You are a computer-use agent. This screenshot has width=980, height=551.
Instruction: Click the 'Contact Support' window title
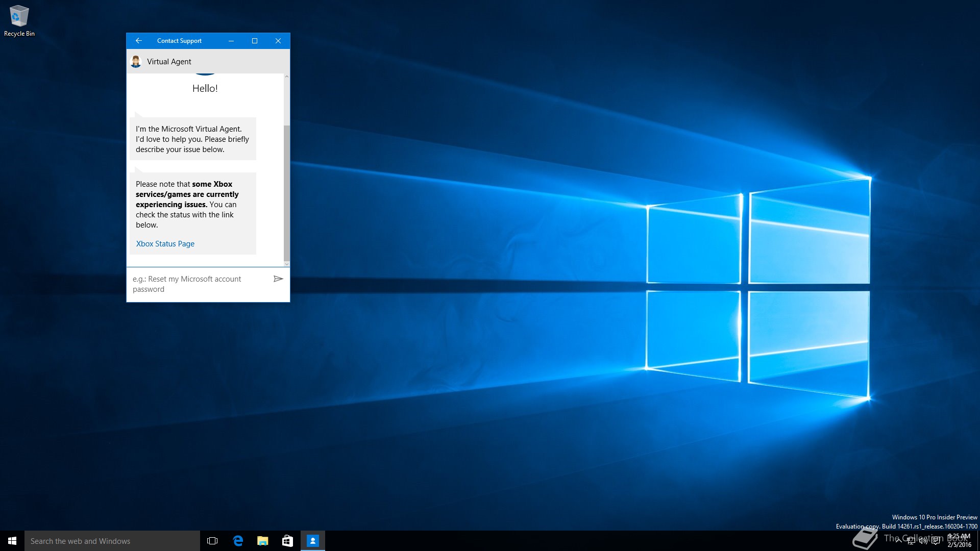(x=179, y=41)
